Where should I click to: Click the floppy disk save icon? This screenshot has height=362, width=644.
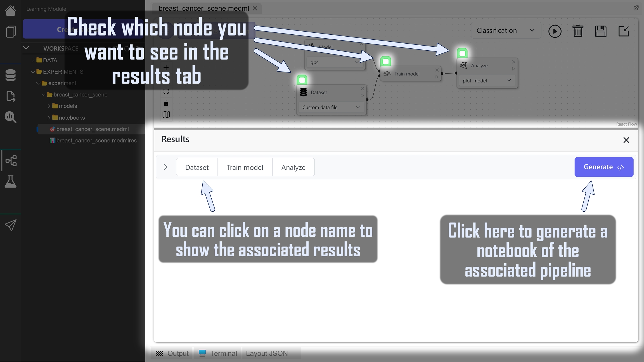(x=600, y=31)
